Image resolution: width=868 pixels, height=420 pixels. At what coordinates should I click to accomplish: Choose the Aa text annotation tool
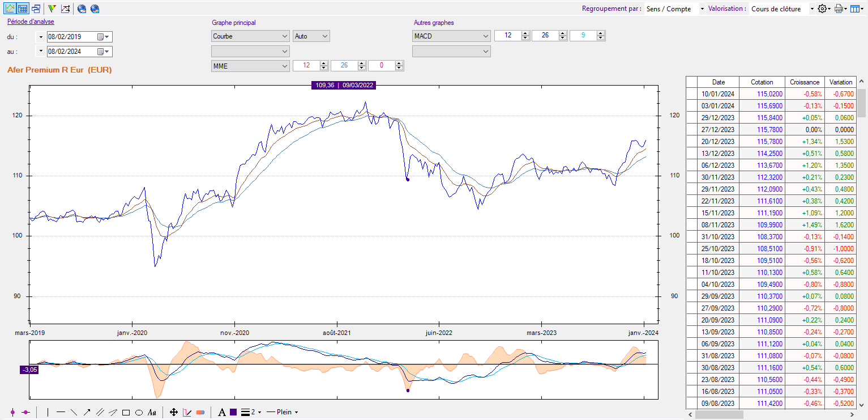click(152, 413)
